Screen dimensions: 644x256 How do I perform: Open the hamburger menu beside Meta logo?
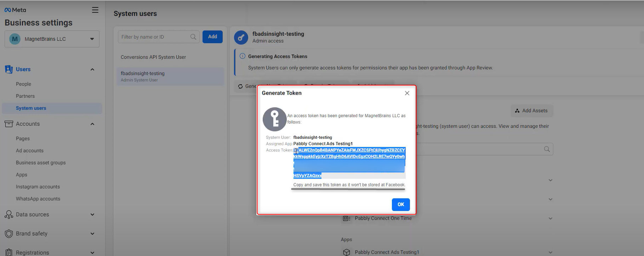[x=95, y=10]
